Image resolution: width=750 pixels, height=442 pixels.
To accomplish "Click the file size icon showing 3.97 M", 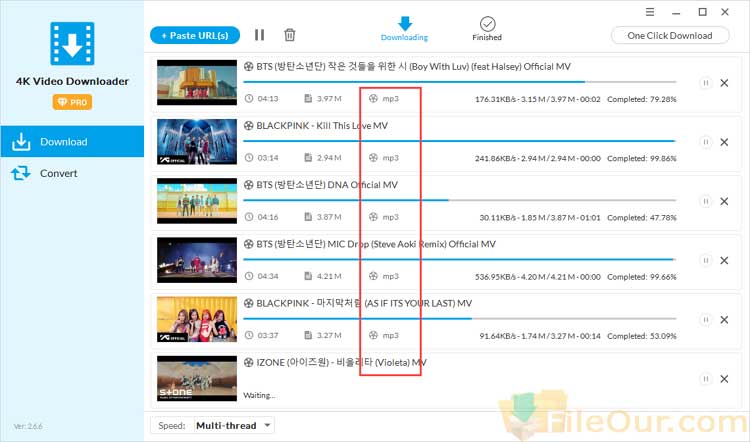I will 308,99.
